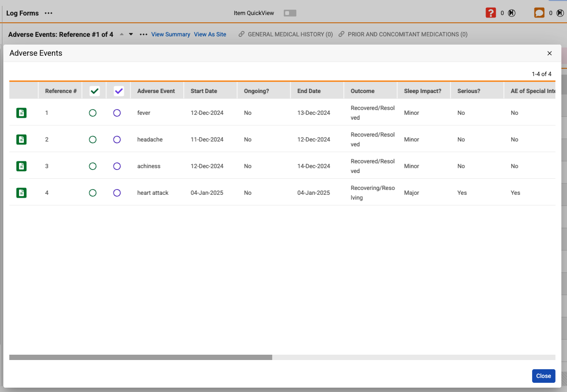
Task: Open form icon for achiness row
Action: pyautogui.click(x=21, y=166)
